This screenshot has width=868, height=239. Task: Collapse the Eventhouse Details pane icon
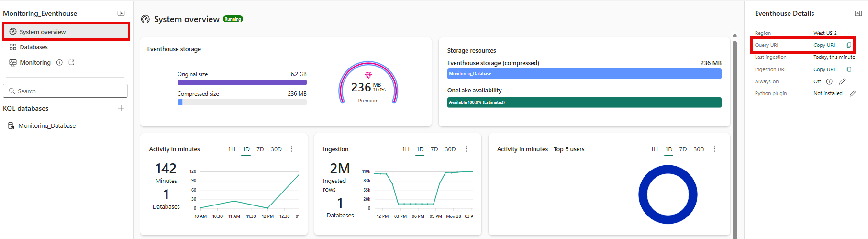(858, 13)
